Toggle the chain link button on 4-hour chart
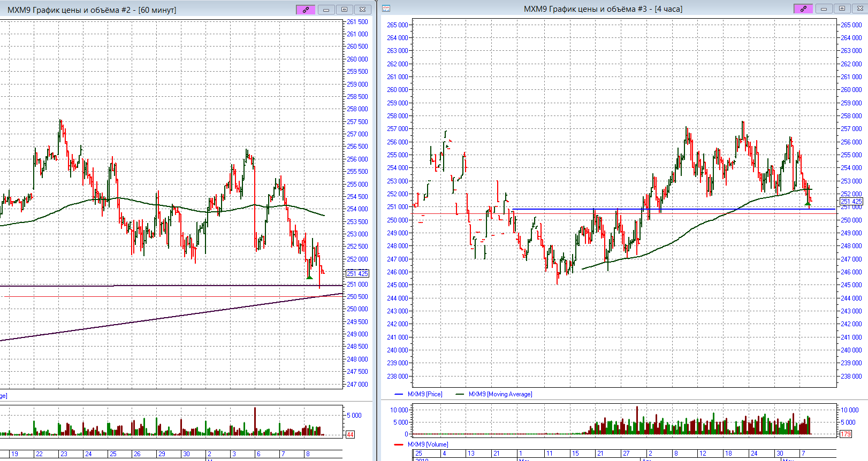Image resolution: width=868 pixels, height=461 pixels. tap(803, 9)
